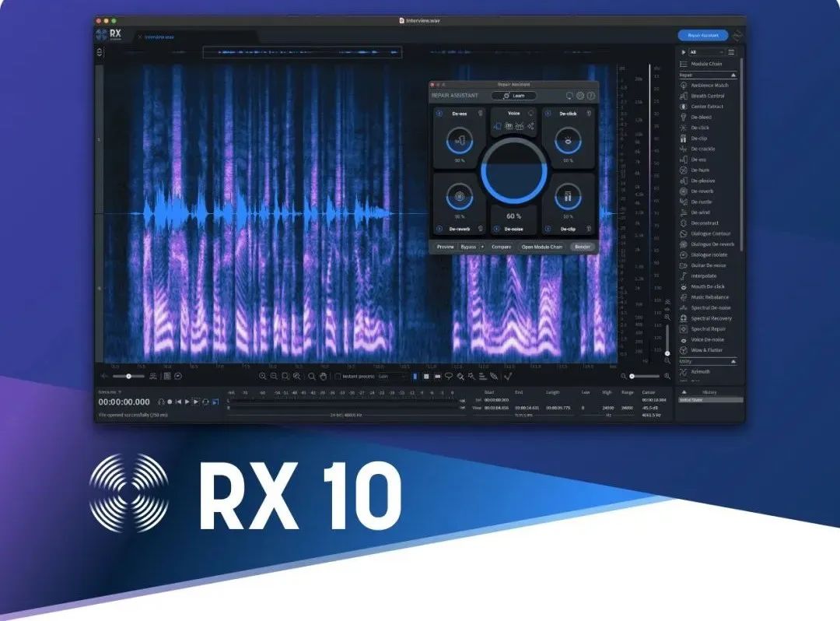840x621 pixels.
Task: Open the module list view menu
Action: pyautogui.click(x=731, y=52)
